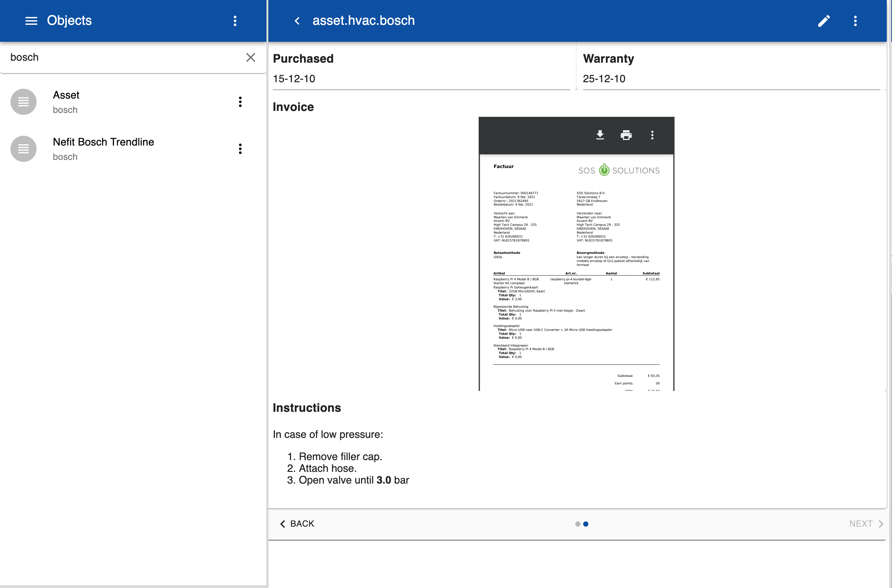892x588 pixels.
Task: Select the Asset list entry
Action: click(x=133, y=102)
